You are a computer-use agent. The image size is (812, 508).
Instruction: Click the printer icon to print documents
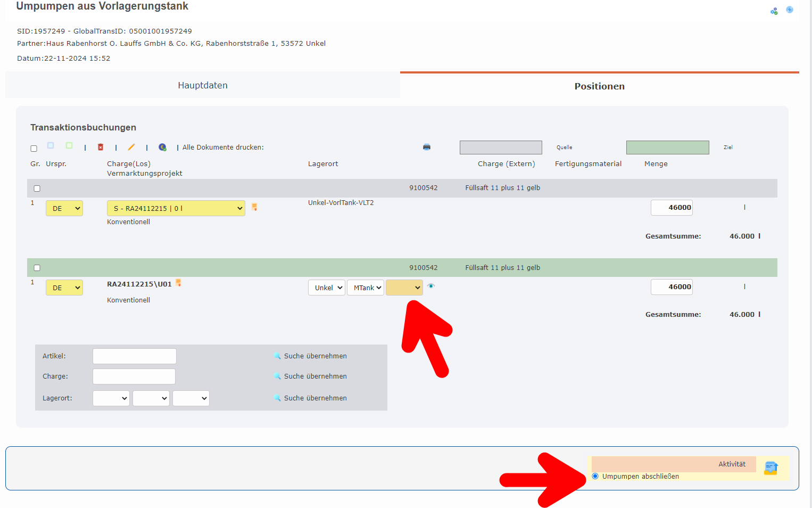(x=426, y=147)
